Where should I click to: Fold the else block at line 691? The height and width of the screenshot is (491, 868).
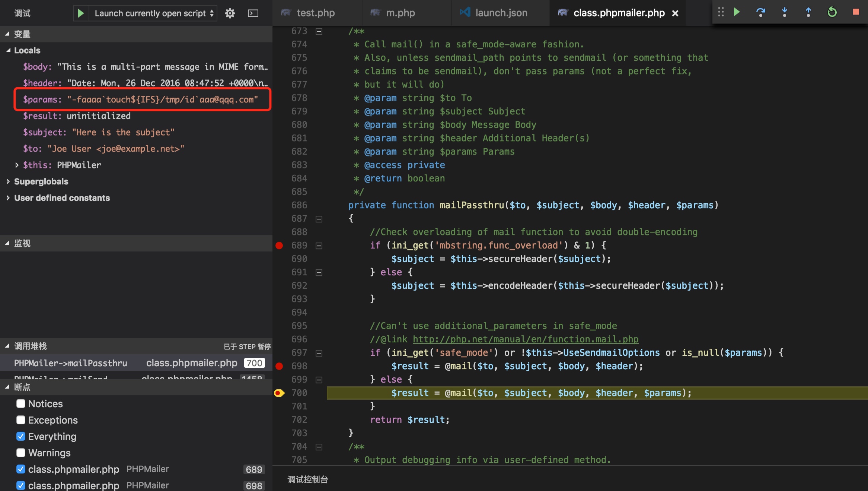tap(319, 273)
